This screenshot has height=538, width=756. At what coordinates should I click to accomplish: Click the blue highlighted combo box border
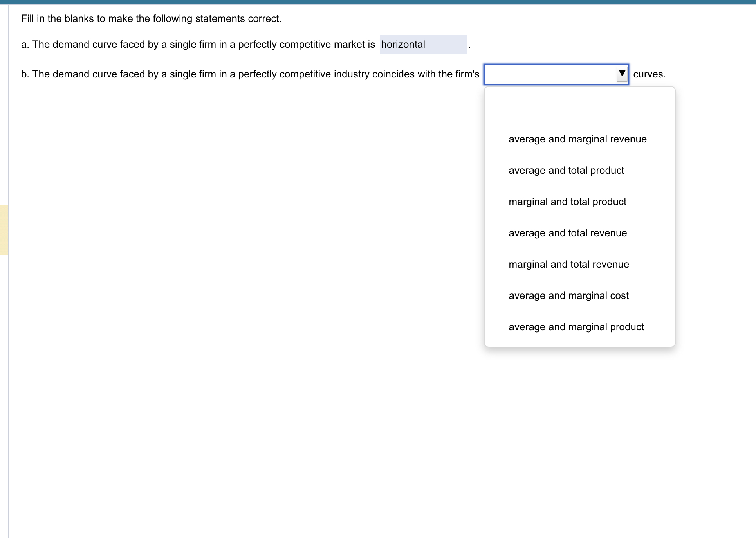[556, 74]
